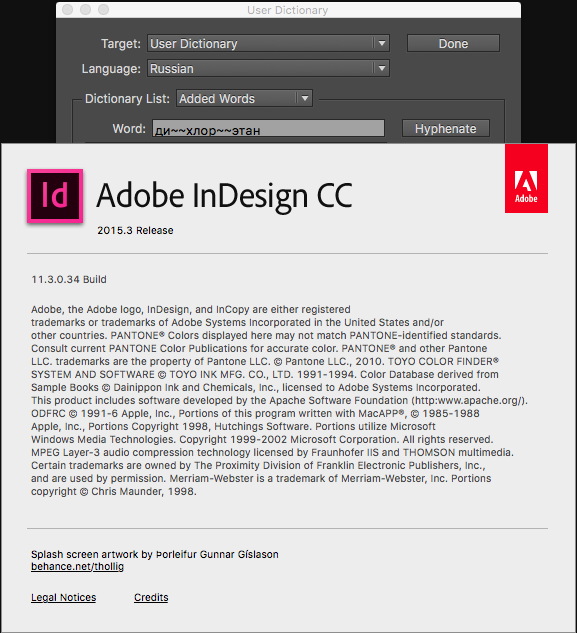Close the User Dictionary window
The width and height of the screenshot is (577, 633).
point(68,9)
